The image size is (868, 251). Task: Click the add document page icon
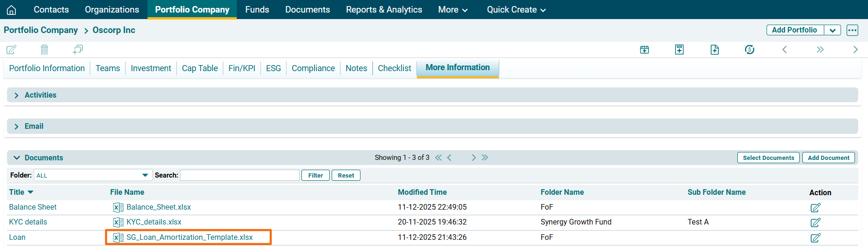714,50
